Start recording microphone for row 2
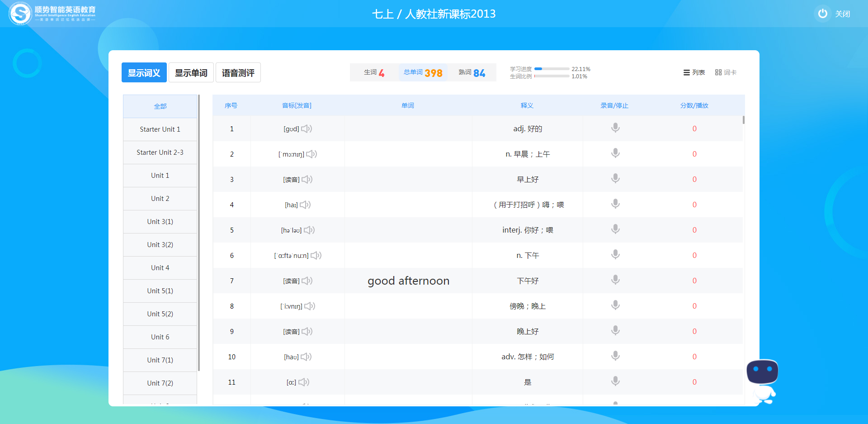Viewport: 868px width, 424px height. pos(615,153)
